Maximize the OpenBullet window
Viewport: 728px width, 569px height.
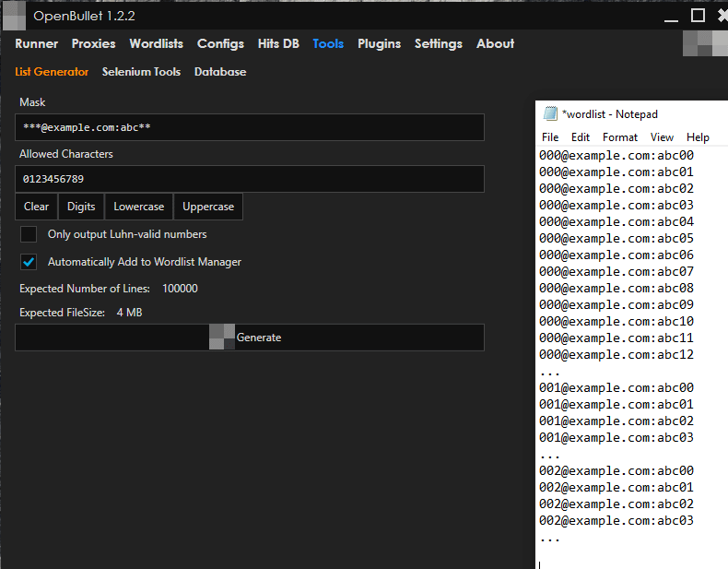[698, 16]
